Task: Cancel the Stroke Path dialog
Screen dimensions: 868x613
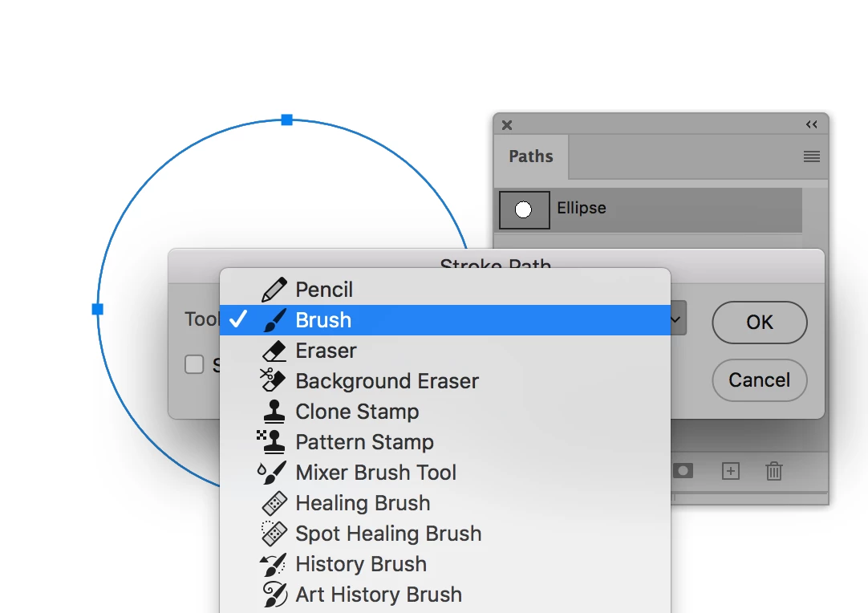Action: 759,380
